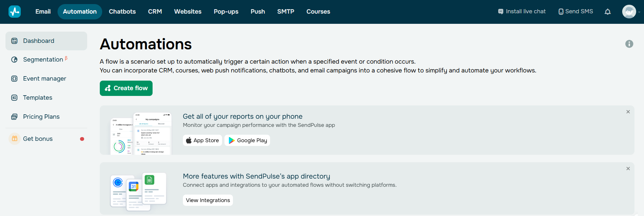Click the flow icon in Create flow
Image resolution: width=644 pixels, height=216 pixels.
(108, 88)
